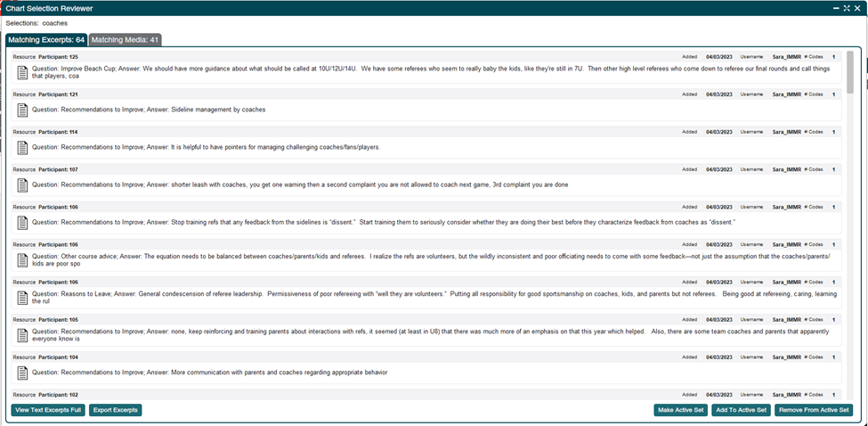
Task: Click Remove From Active Set button
Action: coord(814,410)
